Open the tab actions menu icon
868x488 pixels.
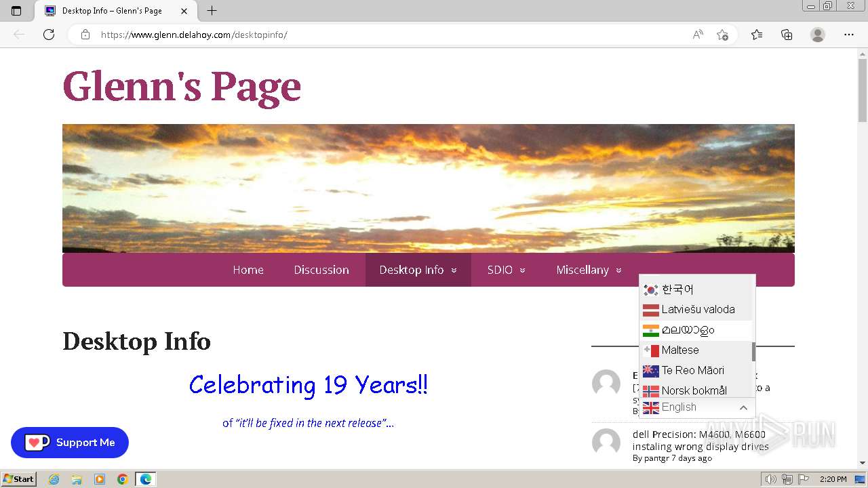(16, 11)
